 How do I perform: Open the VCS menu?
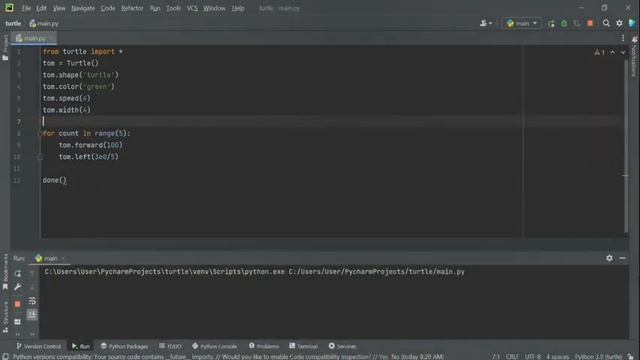[192, 8]
